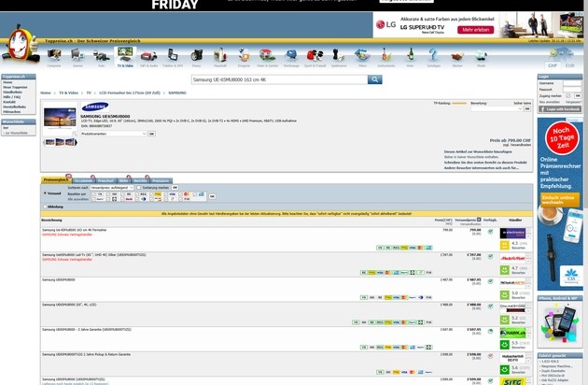Open the Instrumente guitar category icon
The height and width of the screenshot is (385, 588).
pos(385,56)
